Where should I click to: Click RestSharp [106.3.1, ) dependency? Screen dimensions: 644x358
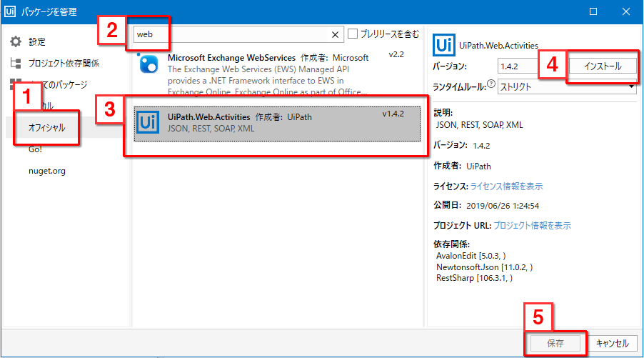[x=474, y=278]
